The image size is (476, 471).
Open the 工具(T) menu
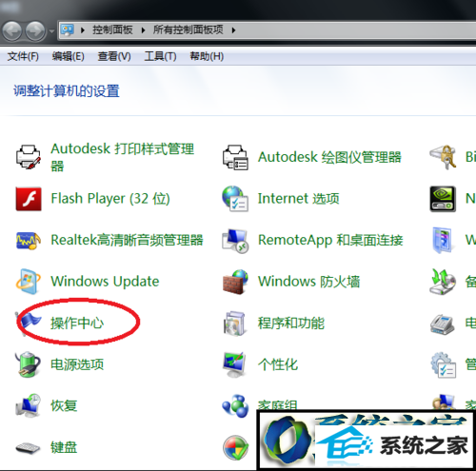coord(160,56)
